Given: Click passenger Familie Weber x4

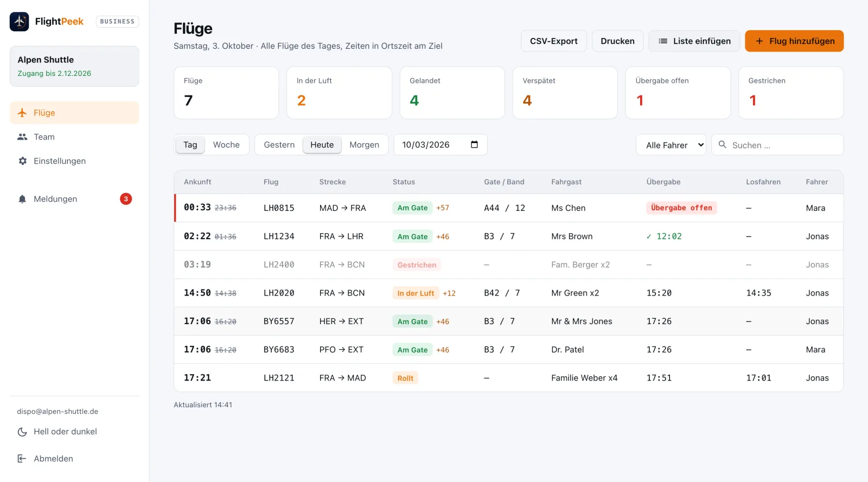Looking at the screenshot, I should [584, 378].
